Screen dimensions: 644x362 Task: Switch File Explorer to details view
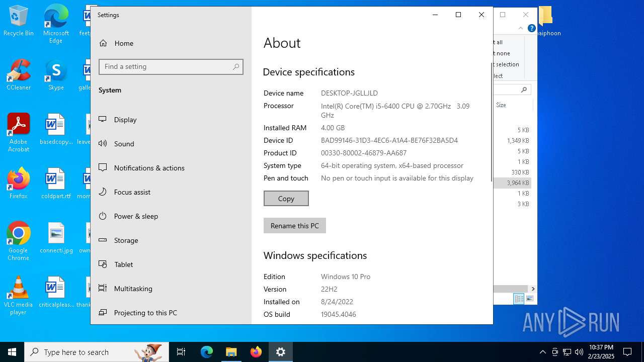point(519,299)
